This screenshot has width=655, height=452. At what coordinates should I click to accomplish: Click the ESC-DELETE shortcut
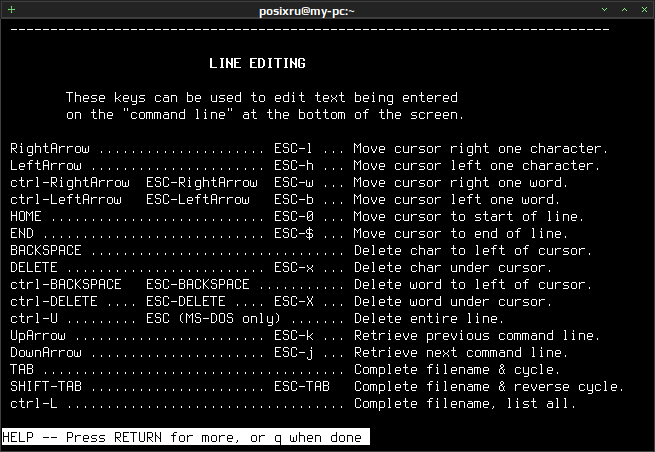(x=186, y=301)
